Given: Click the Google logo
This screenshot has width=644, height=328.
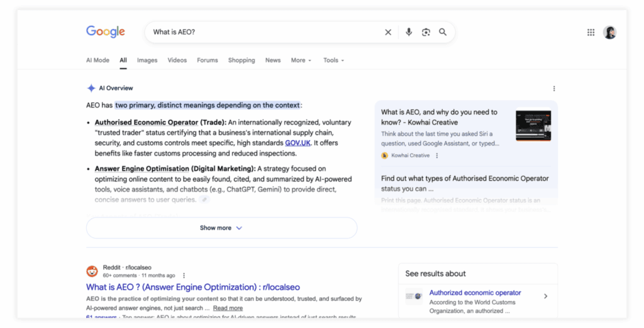Looking at the screenshot, I should click(x=106, y=32).
